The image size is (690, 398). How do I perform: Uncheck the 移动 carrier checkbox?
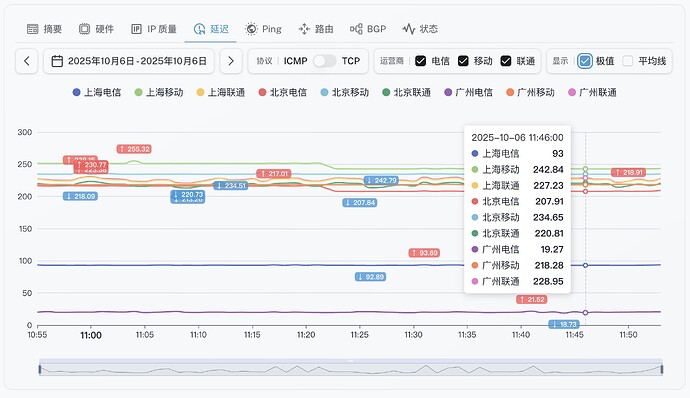463,61
